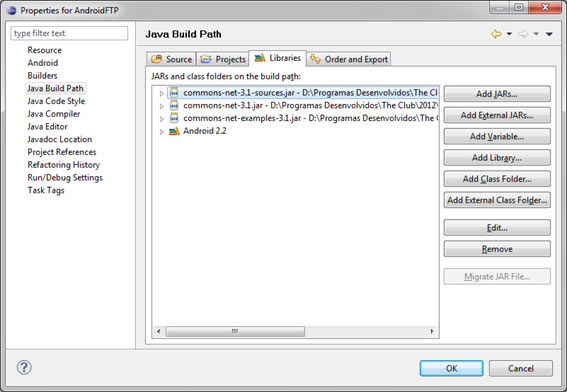Image resolution: width=567 pixels, height=392 pixels.
Task: Click the jar icon beside commons-net-3.1.jar
Action: (174, 106)
